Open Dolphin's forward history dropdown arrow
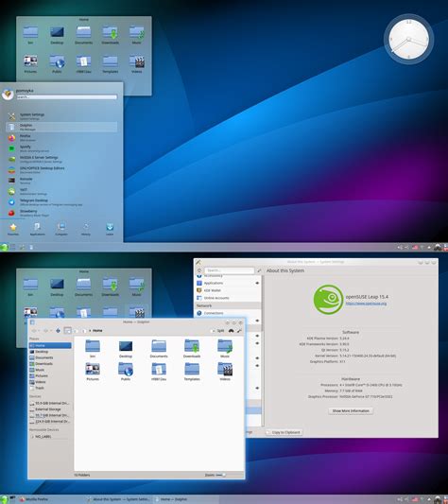448x504 pixels. 51,330
